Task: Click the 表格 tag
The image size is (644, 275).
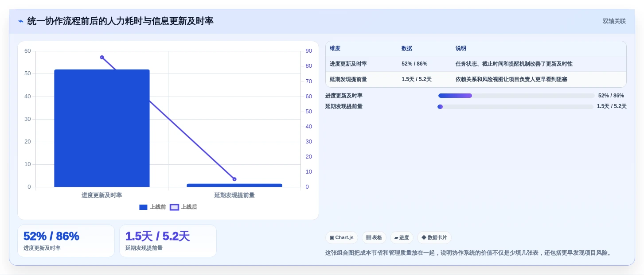Action: pyautogui.click(x=374, y=237)
